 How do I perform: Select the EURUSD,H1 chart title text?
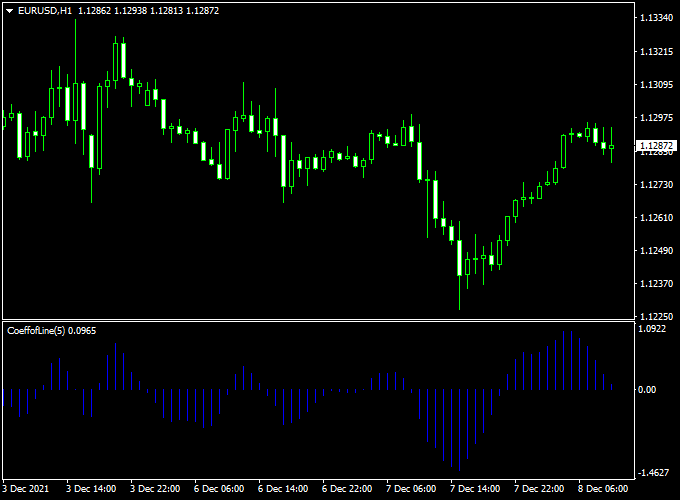45,11
